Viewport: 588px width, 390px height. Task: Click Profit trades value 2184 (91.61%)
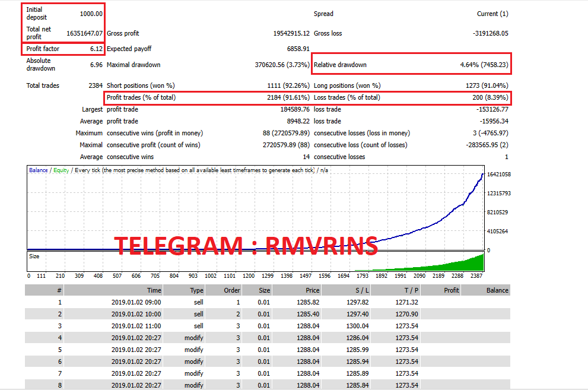[288, 97]
